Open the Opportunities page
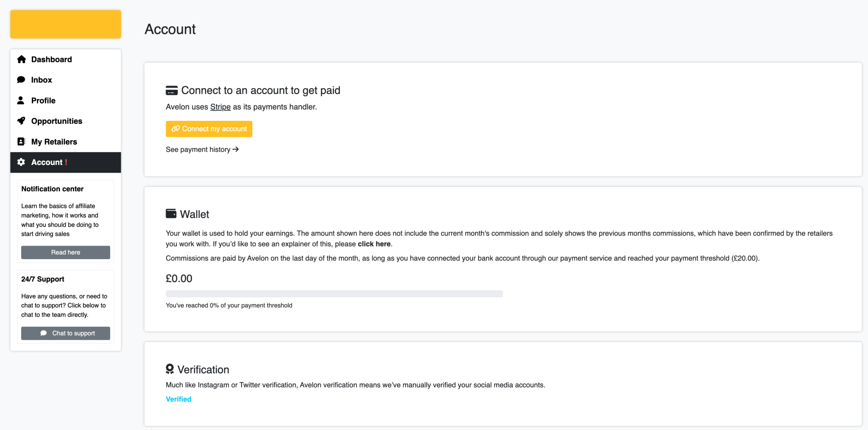This screenshot has width=868, height=430. tap(56, 121)
